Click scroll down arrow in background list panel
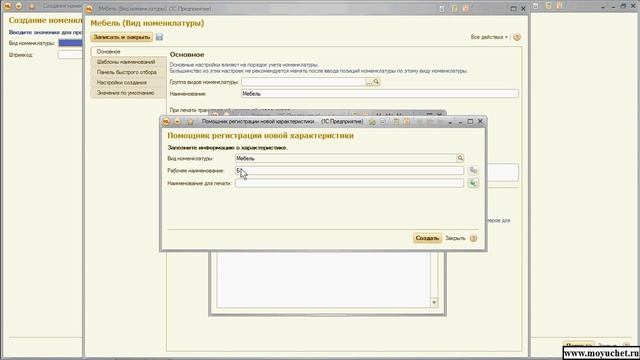Viewport: 640px width, 360px height. [434, 302]
